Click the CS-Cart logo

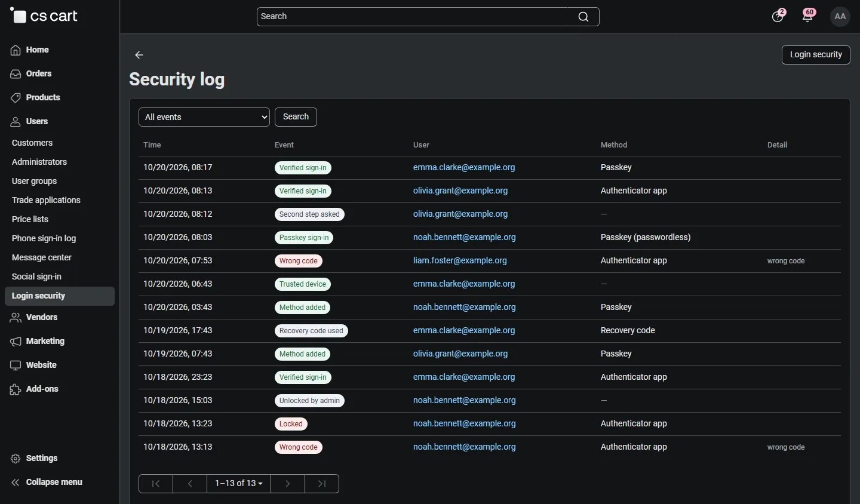[44, 16]
